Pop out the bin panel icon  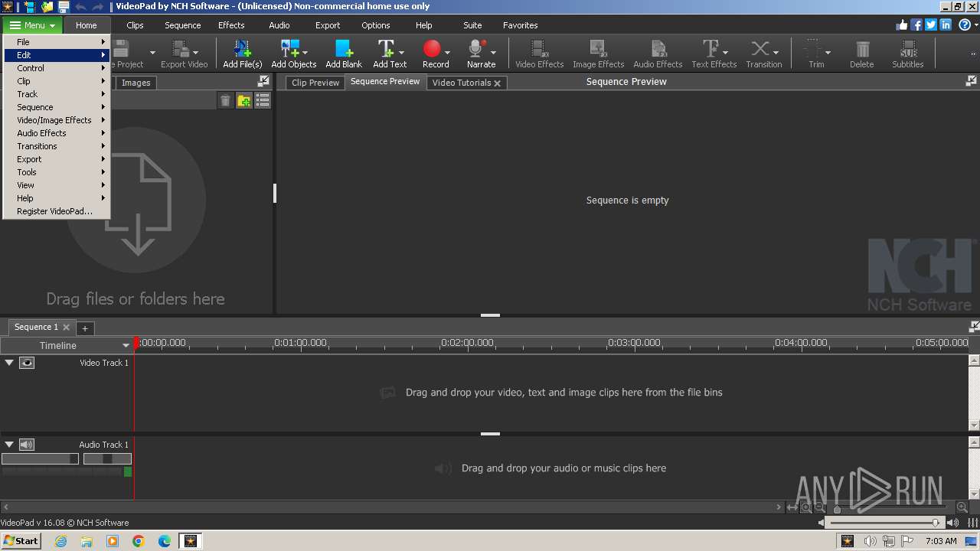tap(263, 81)
